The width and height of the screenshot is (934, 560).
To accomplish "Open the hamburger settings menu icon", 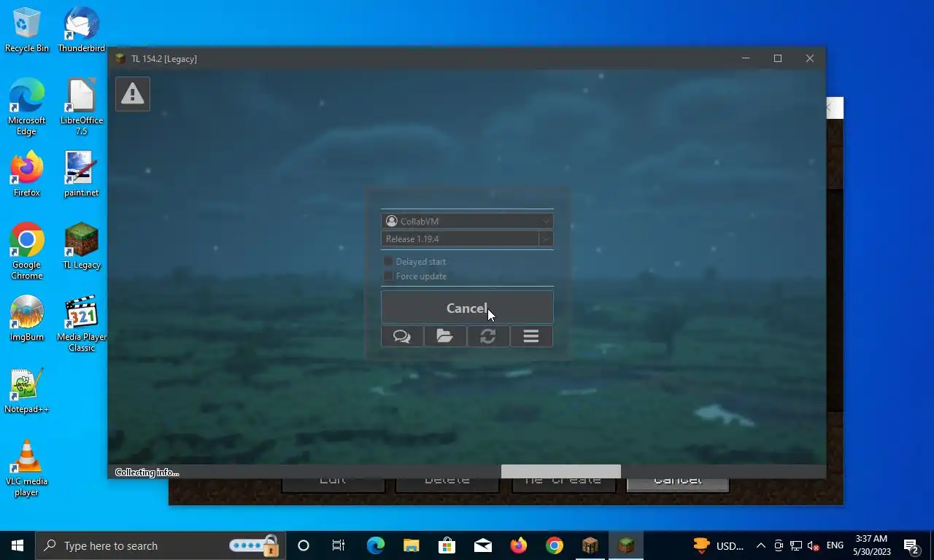I will [x=531, y=336].
